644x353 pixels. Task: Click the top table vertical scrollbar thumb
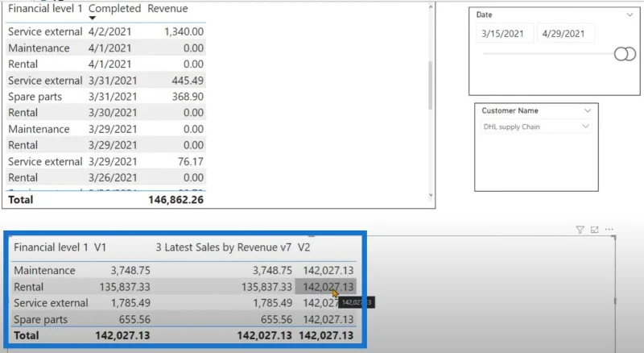click(431, 85)
